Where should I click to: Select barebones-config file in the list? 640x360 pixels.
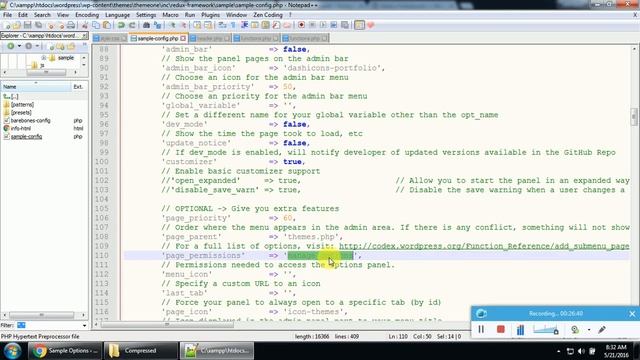click(x=31, y=120)
